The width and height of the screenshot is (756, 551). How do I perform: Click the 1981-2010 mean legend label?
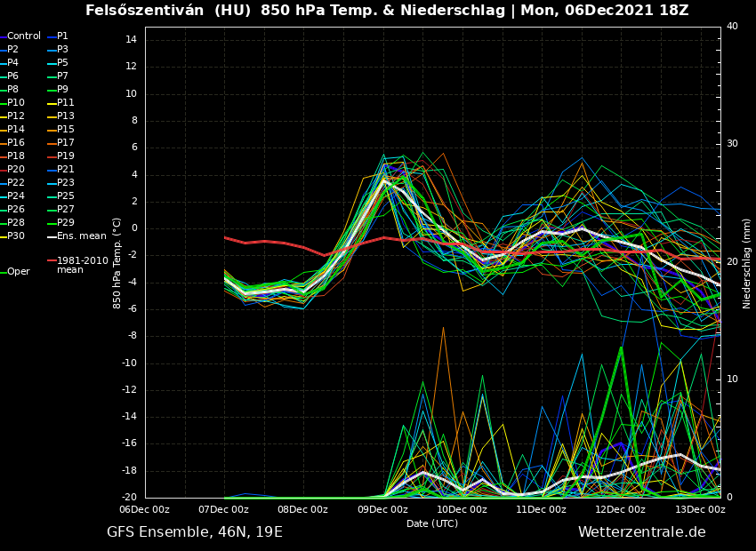pyautogui.click(x=82, y=266)
